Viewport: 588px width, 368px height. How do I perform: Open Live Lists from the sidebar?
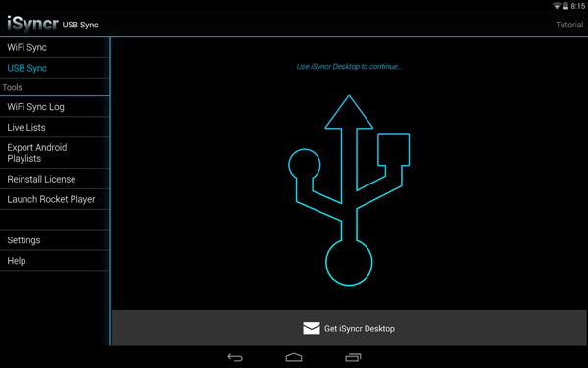pos(54,128)
